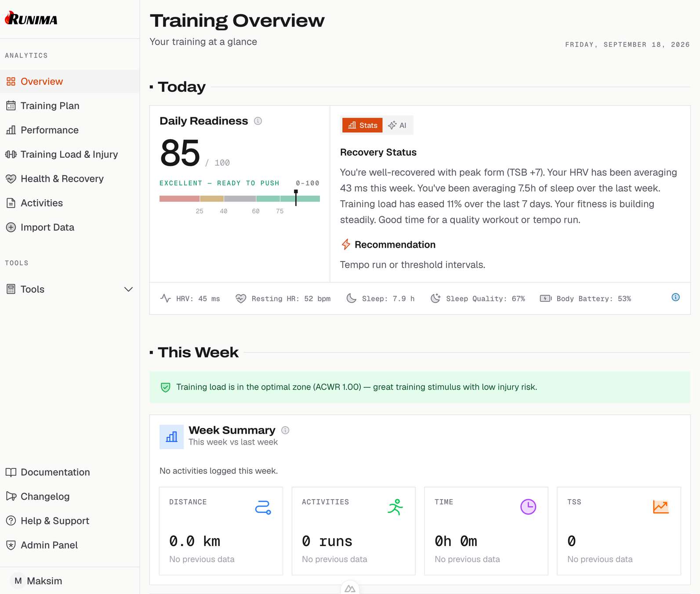Click the Training Plan calendar icon
The width and height of the screenshot is (700, 594).
point(11,106)
